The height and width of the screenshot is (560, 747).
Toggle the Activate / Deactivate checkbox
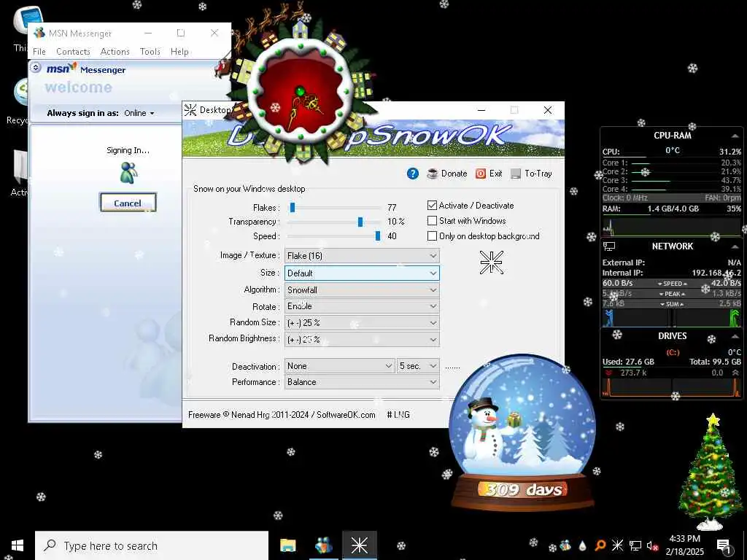432,205
